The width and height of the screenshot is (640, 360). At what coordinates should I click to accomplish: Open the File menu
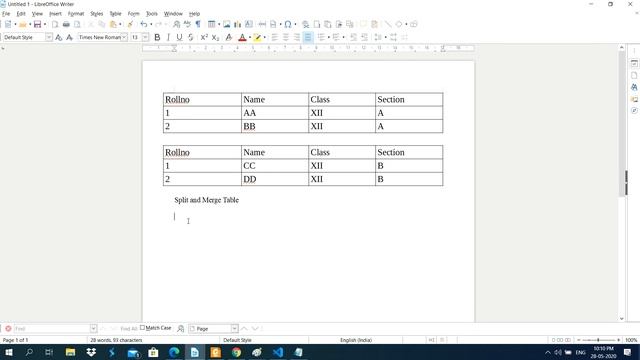6,13
